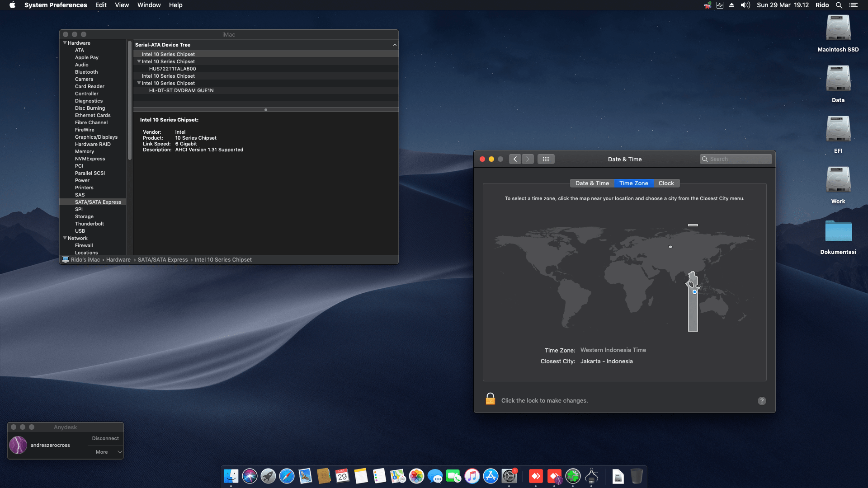Viewport: 868px width, 488px height.
Task: Open FaceTime from the Dock
Action: (x=453, y=476)
